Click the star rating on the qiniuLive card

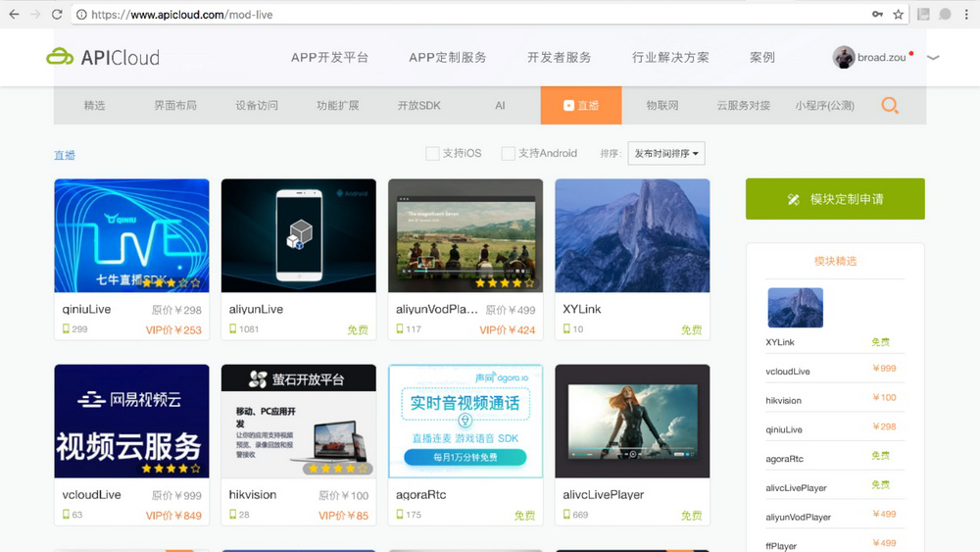(171, 282)
